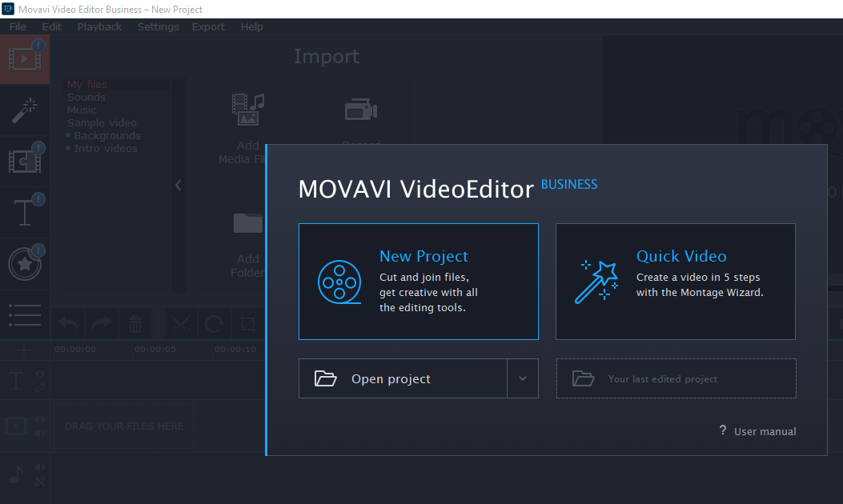Open the Import section in the sidebar
The image size is (843, 504).
click(x=24, y=58)
